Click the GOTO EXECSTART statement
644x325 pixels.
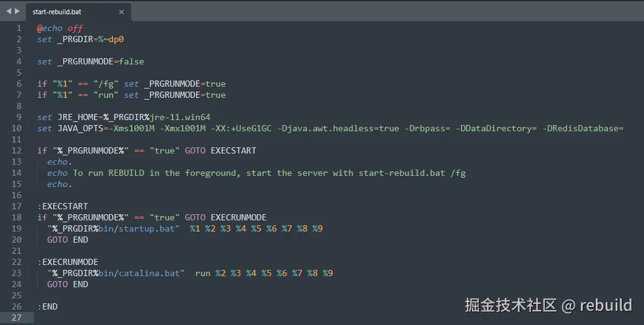tap(220, 150)
